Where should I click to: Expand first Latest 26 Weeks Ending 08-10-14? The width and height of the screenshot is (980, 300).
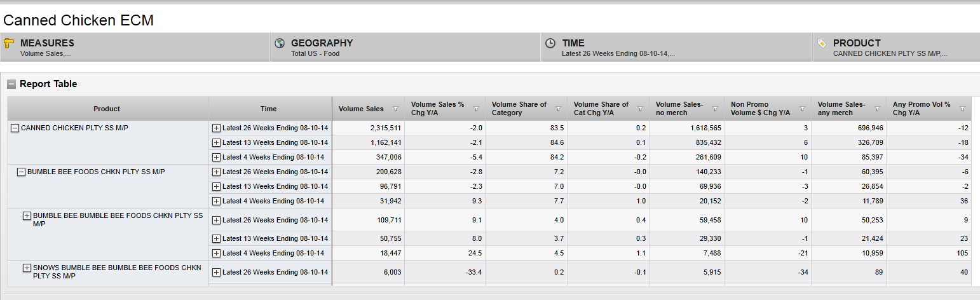coord(216,128)
